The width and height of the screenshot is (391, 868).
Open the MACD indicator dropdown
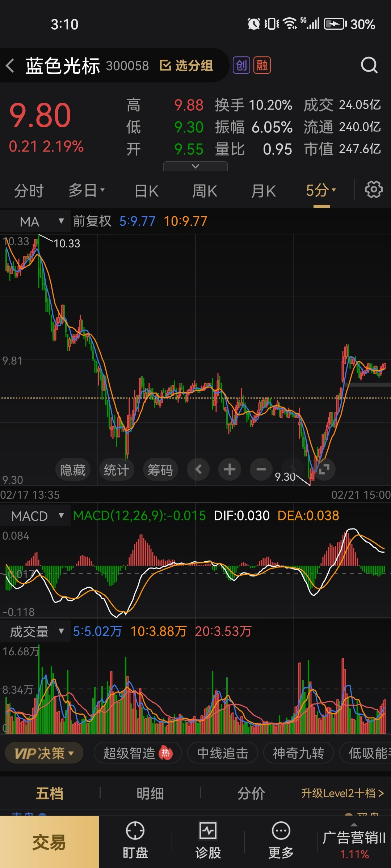click(35, 516)
